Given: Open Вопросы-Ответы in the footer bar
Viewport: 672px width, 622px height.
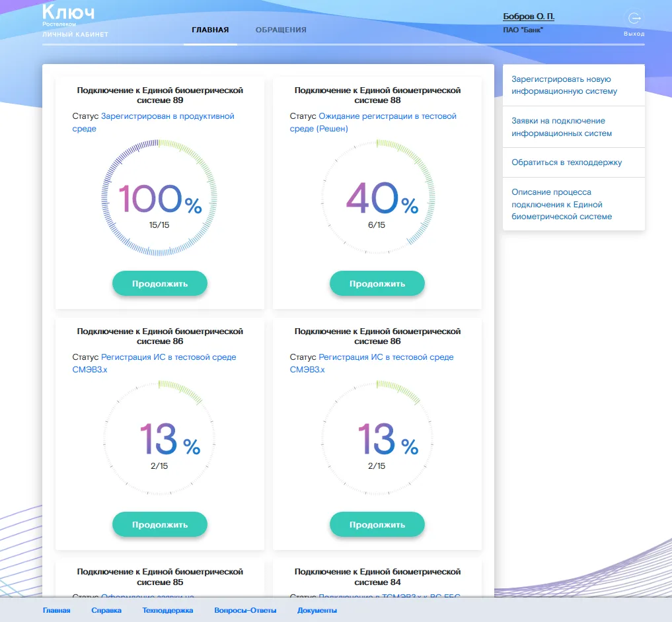Looking at the screenshot, I should point(245,610).
